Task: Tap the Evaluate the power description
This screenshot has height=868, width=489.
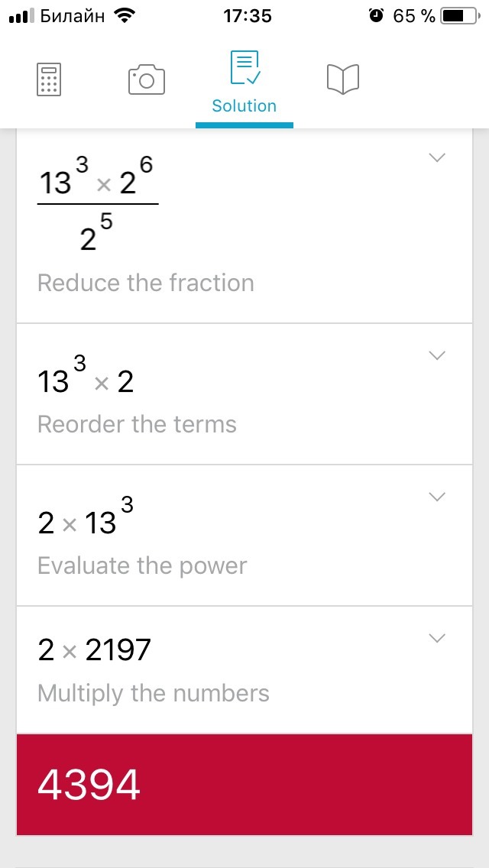Action: (x=142, y=566)
